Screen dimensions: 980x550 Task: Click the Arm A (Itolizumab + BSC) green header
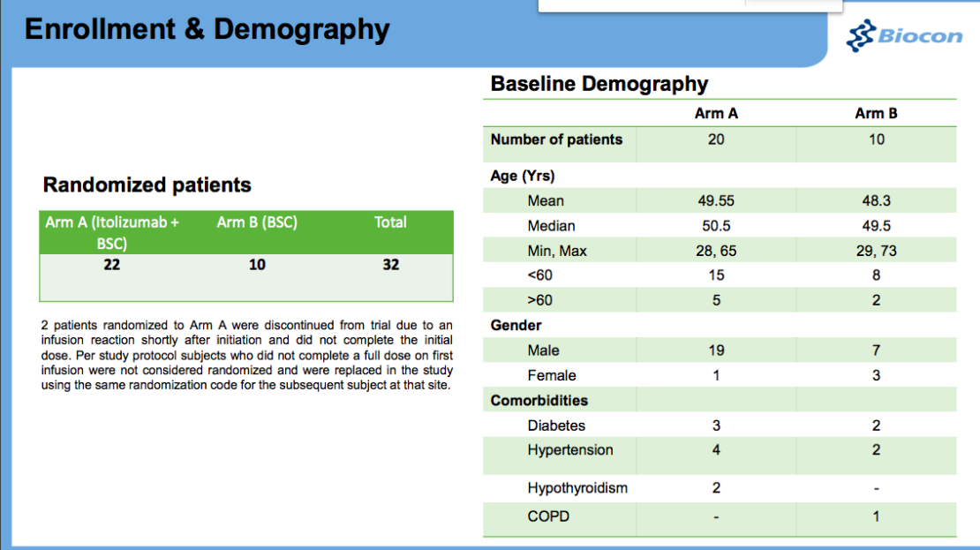112,232
